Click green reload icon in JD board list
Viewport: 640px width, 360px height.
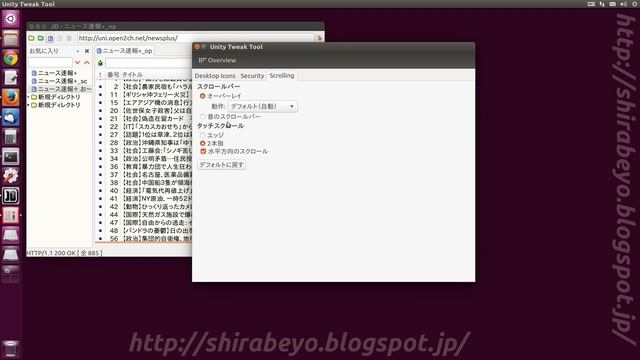click(100, 63)
